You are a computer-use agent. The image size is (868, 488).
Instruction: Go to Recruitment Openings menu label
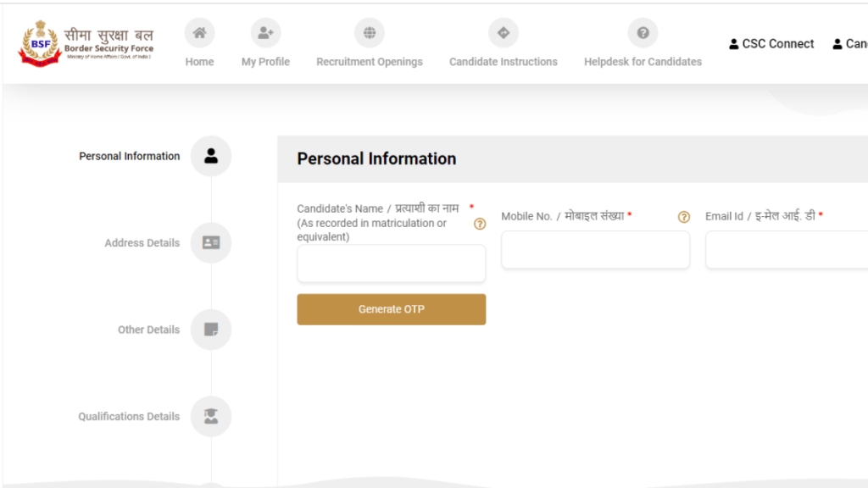pyautogui.click(x=370, y=62)
